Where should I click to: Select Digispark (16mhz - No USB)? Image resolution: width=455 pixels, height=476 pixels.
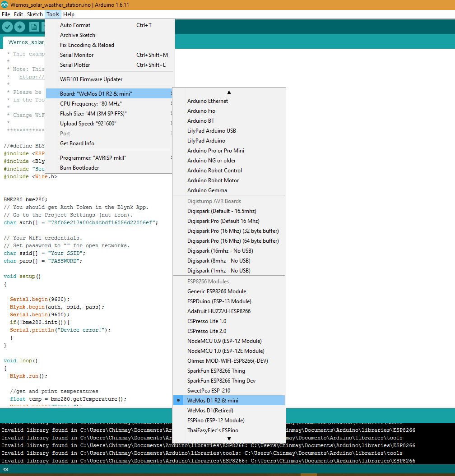229,251
